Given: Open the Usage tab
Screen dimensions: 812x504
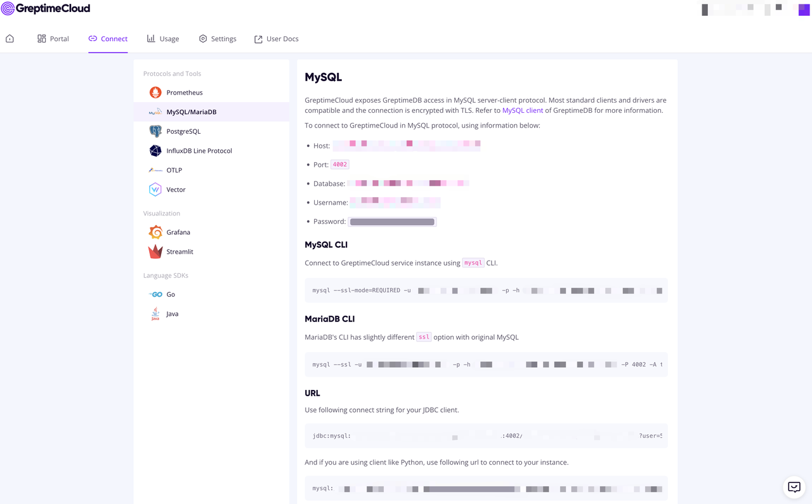Looking at the screenshot, I should (x=162, y=38).
